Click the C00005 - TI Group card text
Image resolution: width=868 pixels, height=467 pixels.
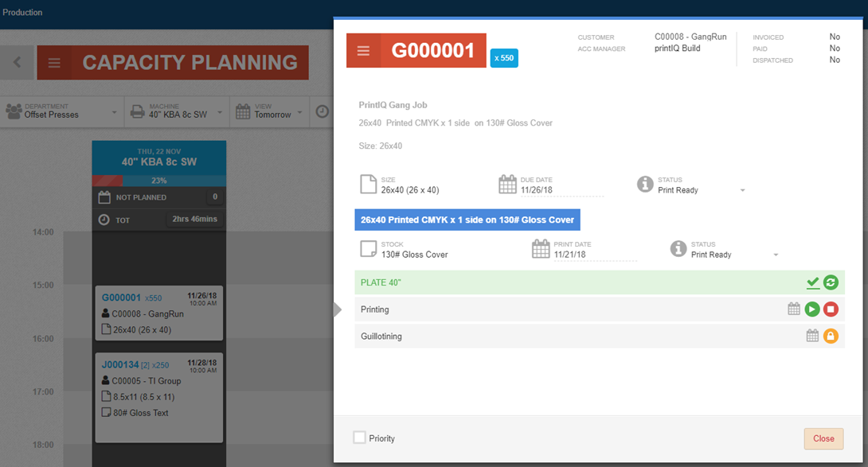tap(147, 381)
